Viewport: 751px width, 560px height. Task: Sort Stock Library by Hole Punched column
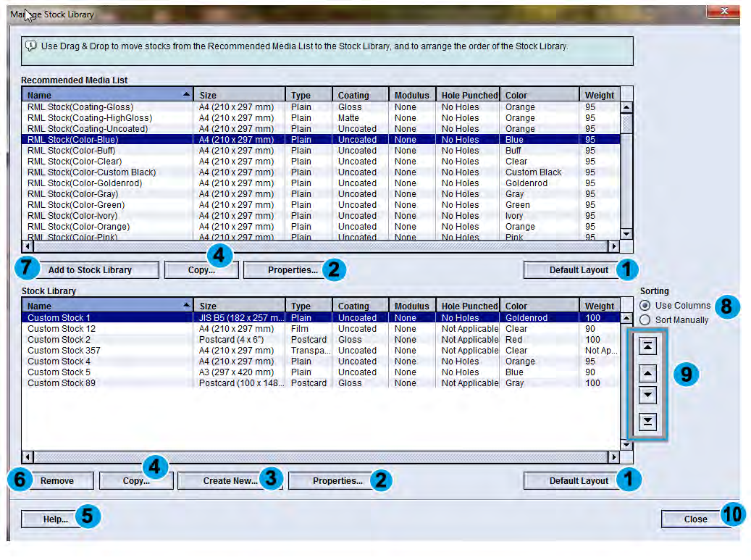468,306
